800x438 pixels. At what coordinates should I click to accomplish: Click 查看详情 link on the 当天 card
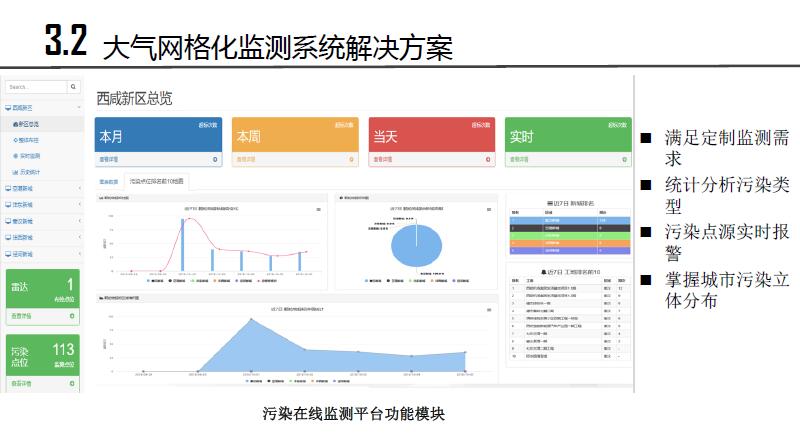click(x=382, y=159)
